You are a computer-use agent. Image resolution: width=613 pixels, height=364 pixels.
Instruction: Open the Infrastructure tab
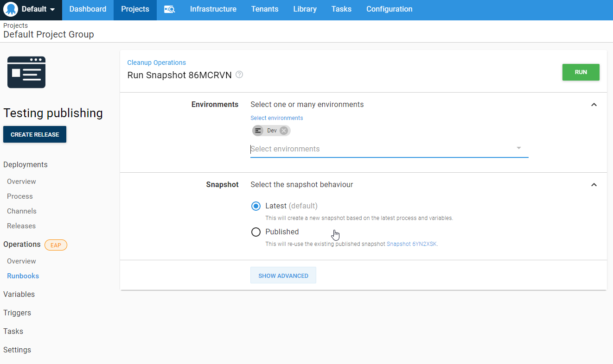pyautogui.click(x=213, y=9)
